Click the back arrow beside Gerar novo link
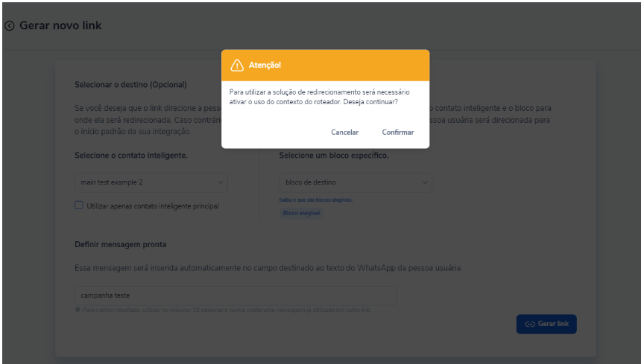The height and width of the screenshot is (364, 641). tap(10, 26)
